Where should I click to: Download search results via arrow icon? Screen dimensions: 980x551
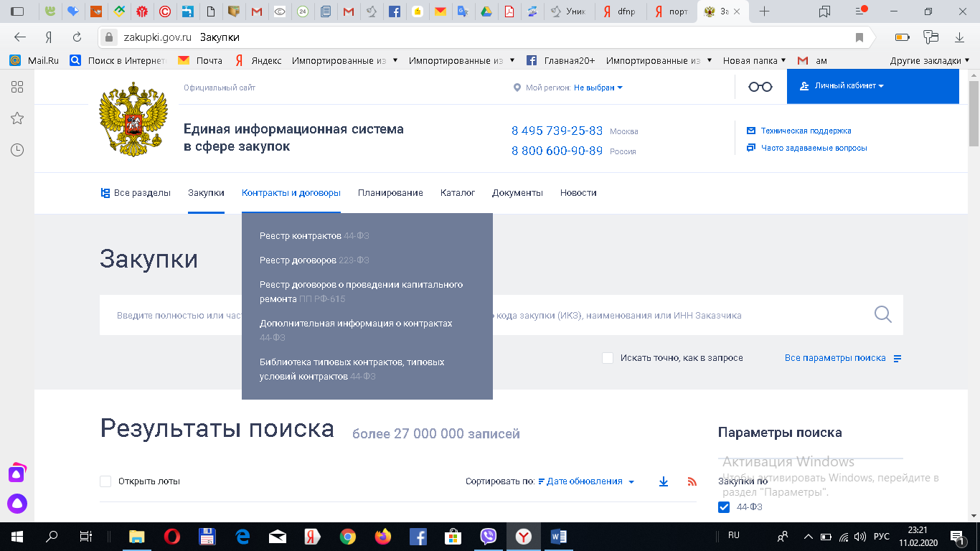[664, 482]
